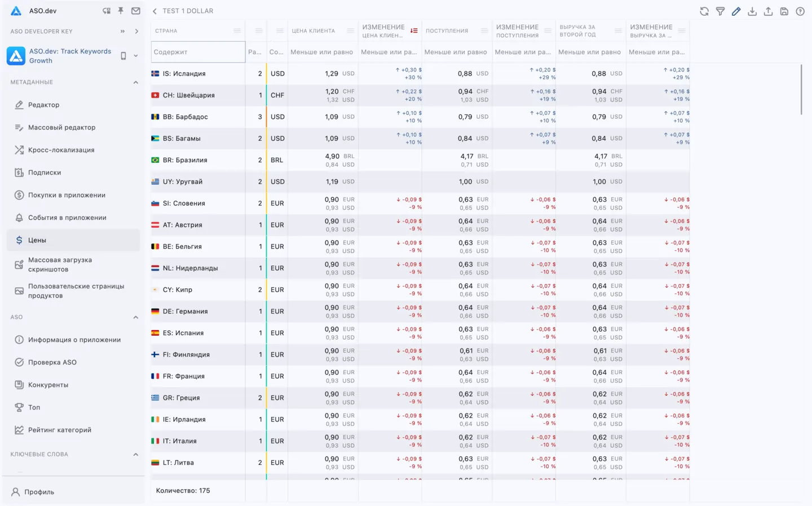This screenshot has width=812, height=506.
Task: Open the help question mark icon
Action: pyautogui.click(x=800, y=11)
